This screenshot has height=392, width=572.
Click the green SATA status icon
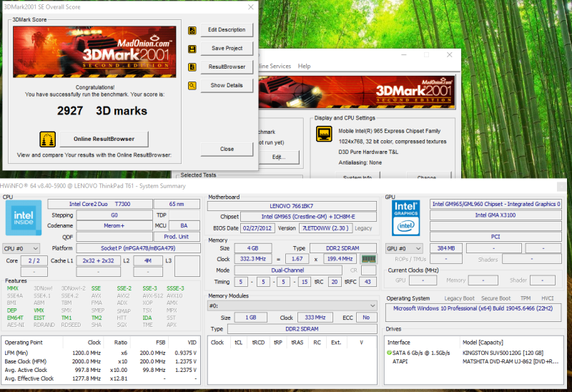[x=389, y=353]
